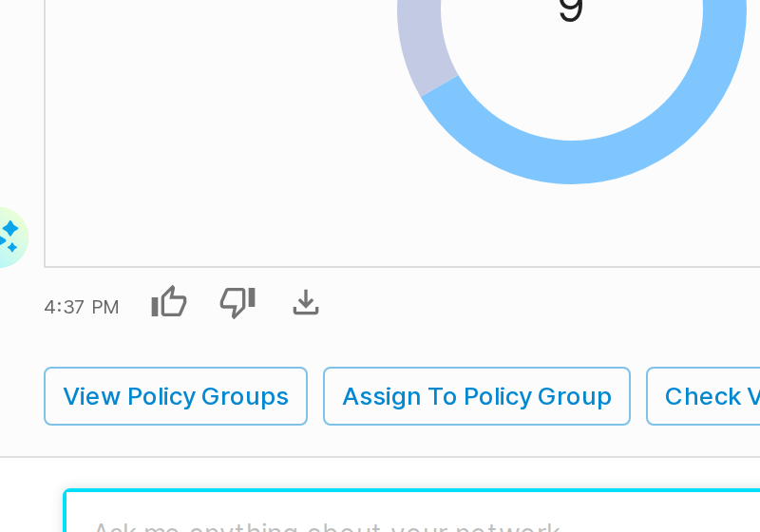
Task: Click the thumbs down feedback icon
Action: pyautogui.click(x=237, y=302)
